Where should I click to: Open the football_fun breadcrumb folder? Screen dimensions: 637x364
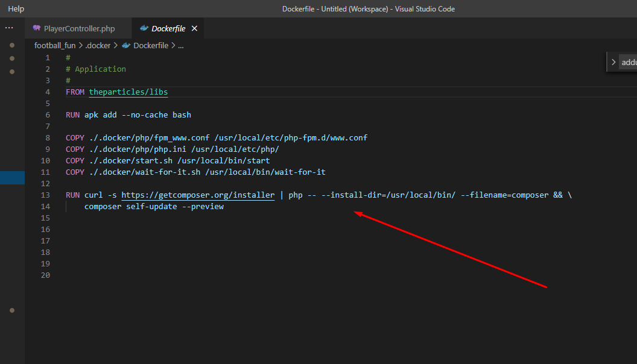(55, 45)
